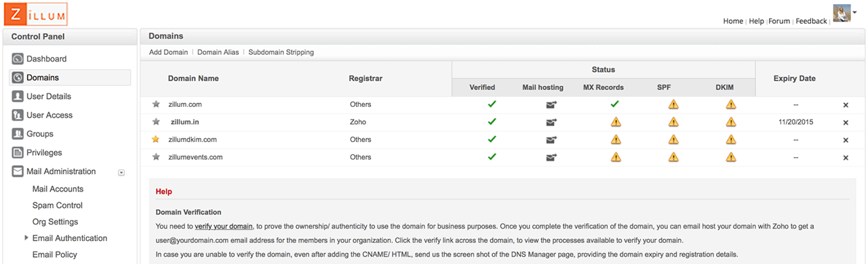Select Privileges in the sidebar

click(44, 152)
